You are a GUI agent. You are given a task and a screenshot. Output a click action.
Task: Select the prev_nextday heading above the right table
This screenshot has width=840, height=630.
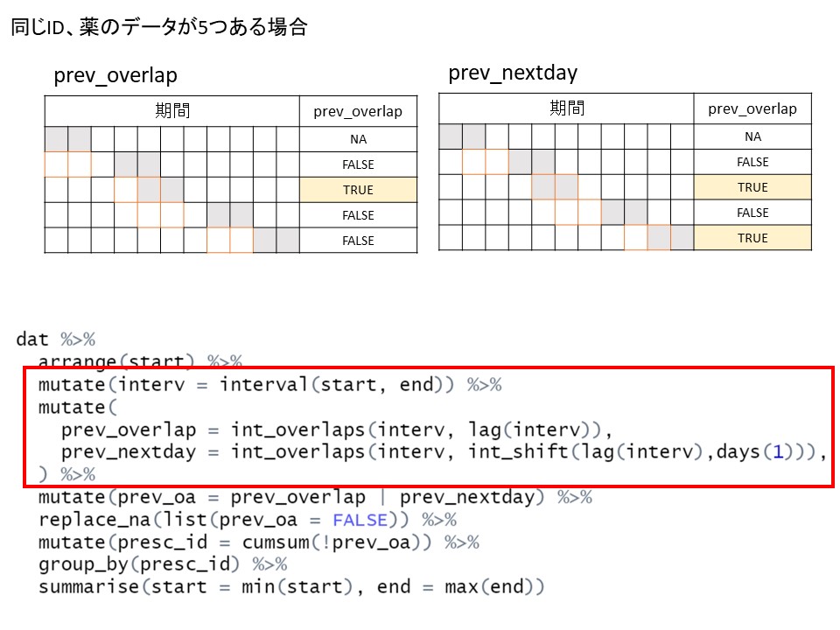513,73
